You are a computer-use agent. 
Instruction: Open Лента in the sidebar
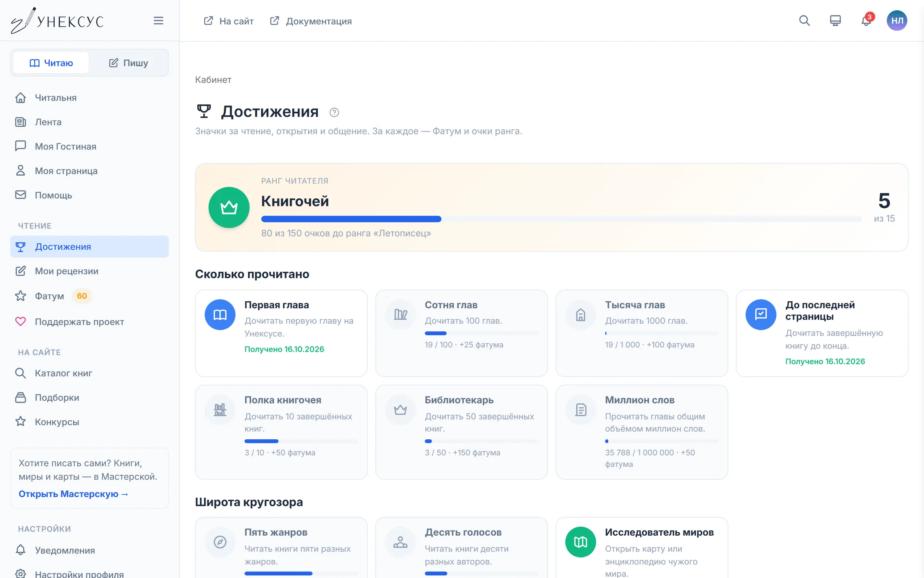[x=89, y=122]
